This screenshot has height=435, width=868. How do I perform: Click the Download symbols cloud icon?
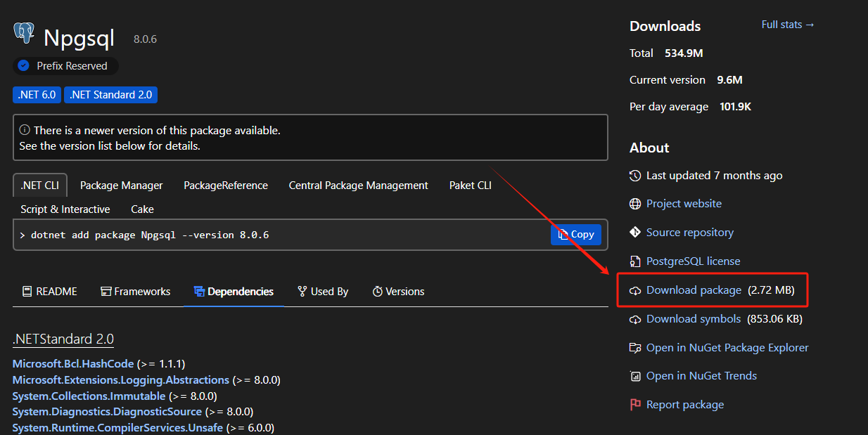[x=634, y=318]
